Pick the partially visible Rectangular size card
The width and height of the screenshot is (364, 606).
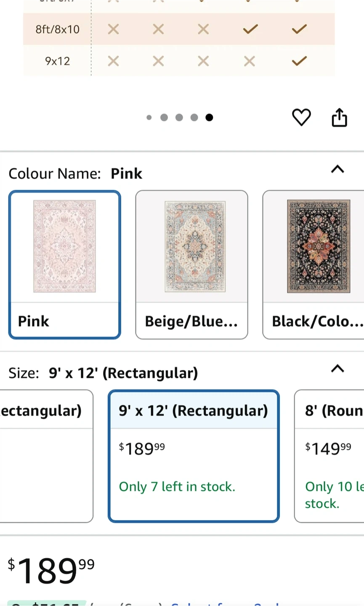(x=45, y=456)
